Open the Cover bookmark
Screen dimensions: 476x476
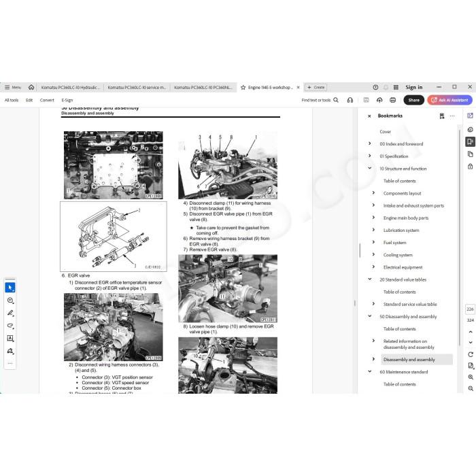386,131
